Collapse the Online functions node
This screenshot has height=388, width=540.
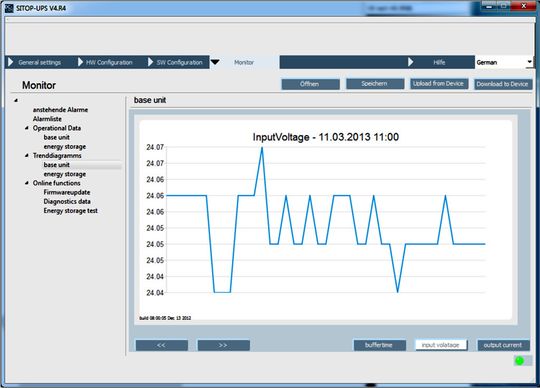click(x=27, y=183)
